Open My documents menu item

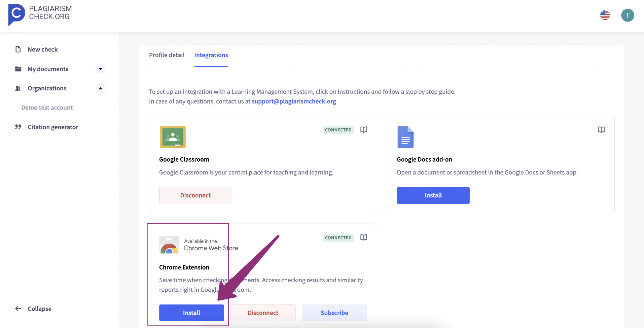[x=48, y=69]
